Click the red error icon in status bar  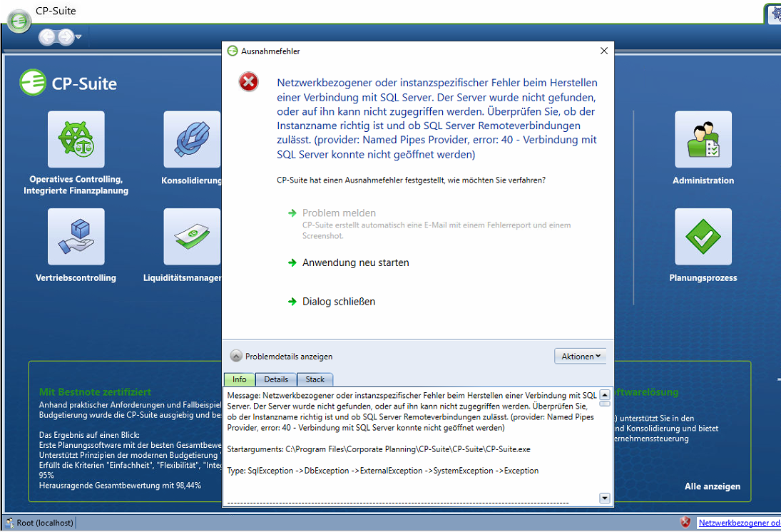pos(685,523)
